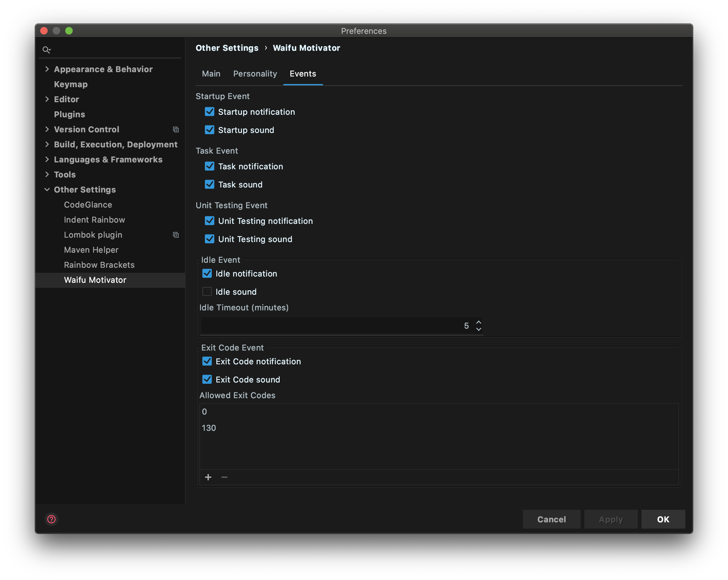
Task: Disable the Startup notification checkbox
Action: pyautogui.click(x=210, y=112)
